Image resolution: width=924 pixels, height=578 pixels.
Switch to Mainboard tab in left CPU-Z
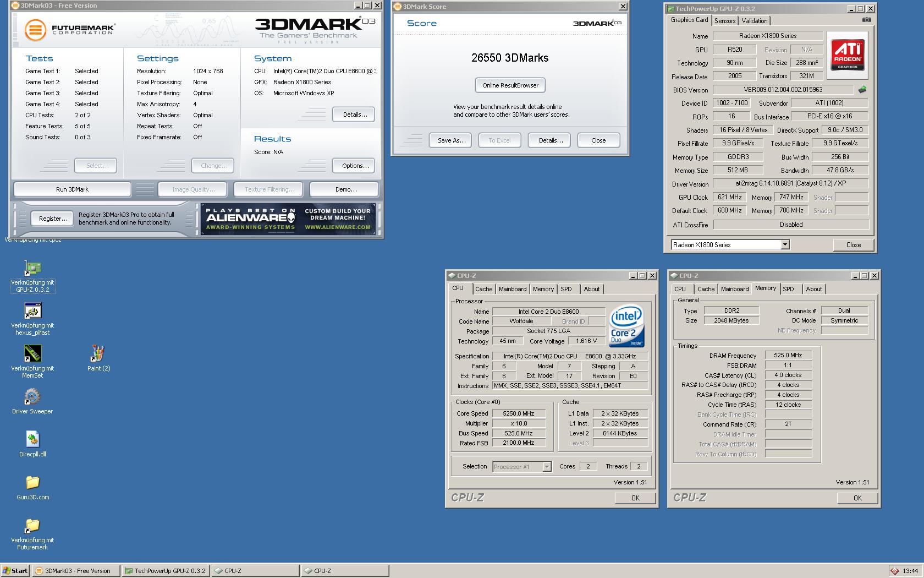[x=513, y=289]
